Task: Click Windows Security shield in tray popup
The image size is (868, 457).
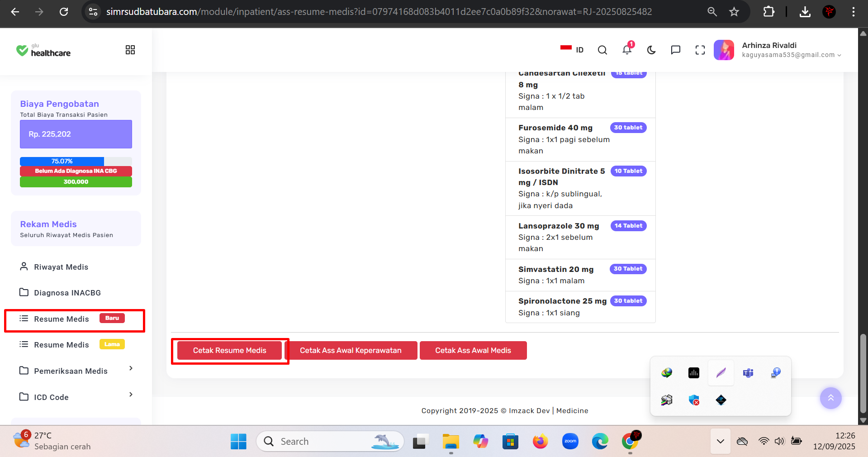Action: click(x=694, y=400)
